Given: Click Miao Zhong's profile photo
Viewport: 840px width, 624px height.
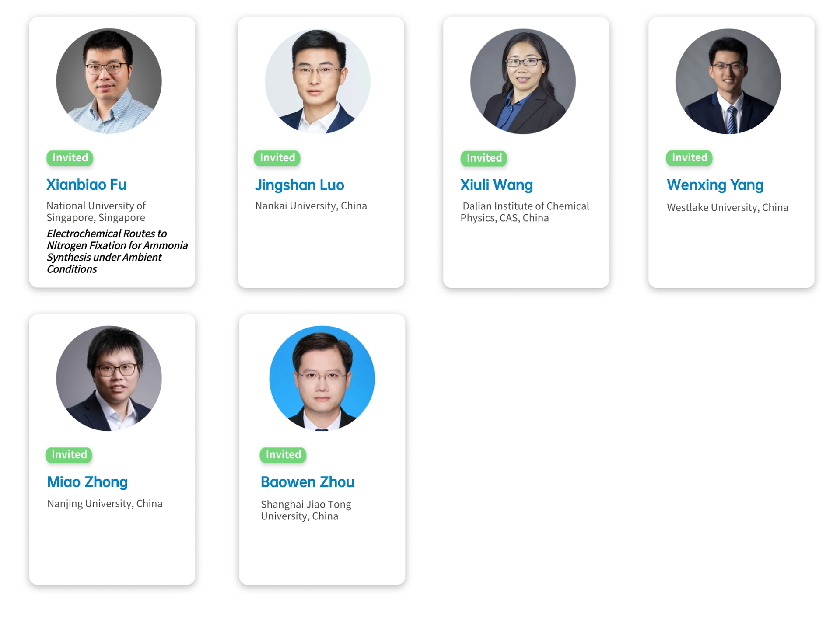Looking at the screenshot, I should [109, 378].
